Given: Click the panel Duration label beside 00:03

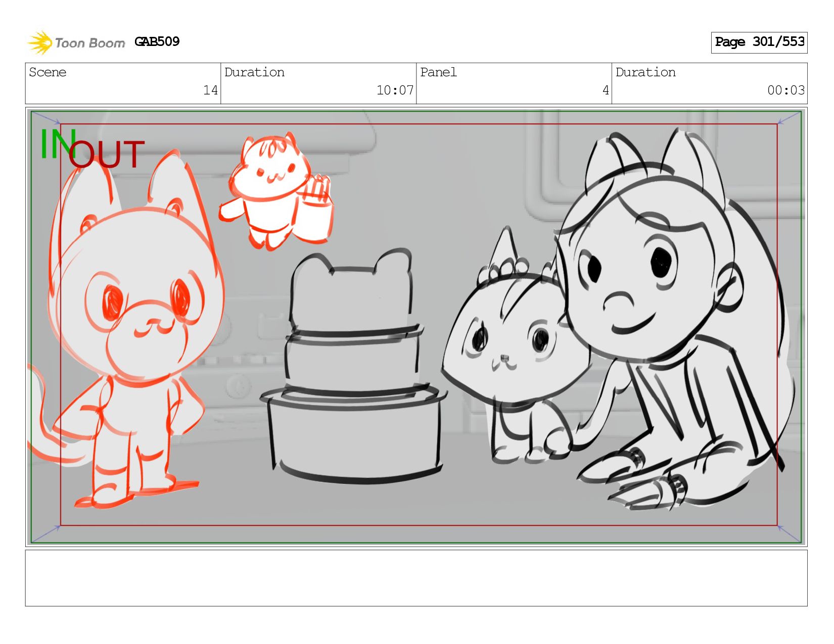Looking at the screenshot, I should (645, 72).
